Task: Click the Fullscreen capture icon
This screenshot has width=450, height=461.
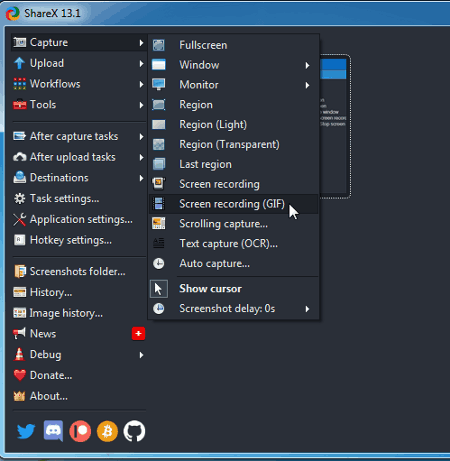Action: (159, 45)
